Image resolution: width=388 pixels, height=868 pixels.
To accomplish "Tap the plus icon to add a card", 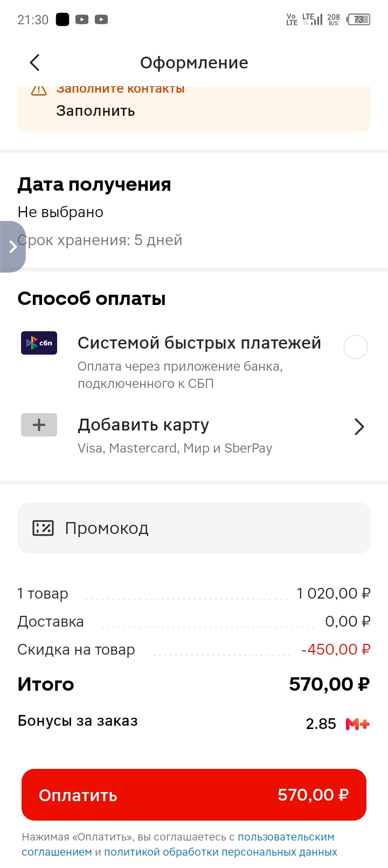I will coord(39,425).
